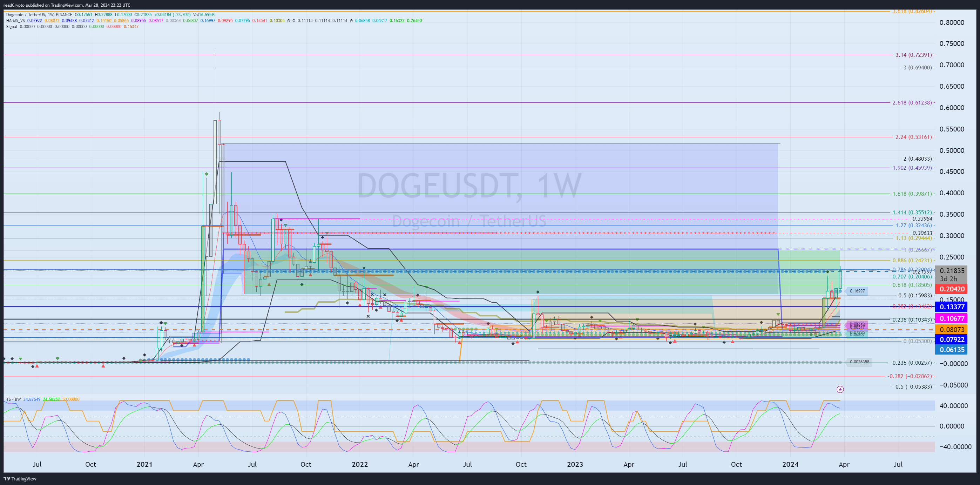
Task: Click the Fibonacci level label 3 (0.69400)
Action: pos(918,67)
